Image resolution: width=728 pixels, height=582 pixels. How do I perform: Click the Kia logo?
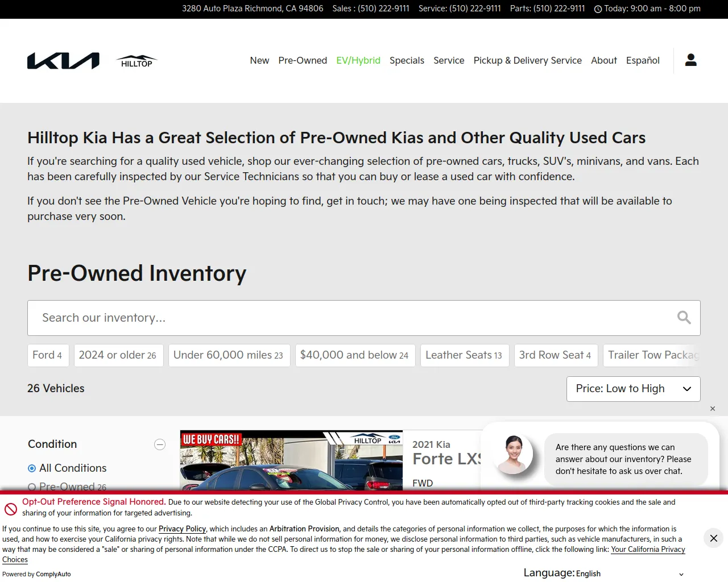63,61
